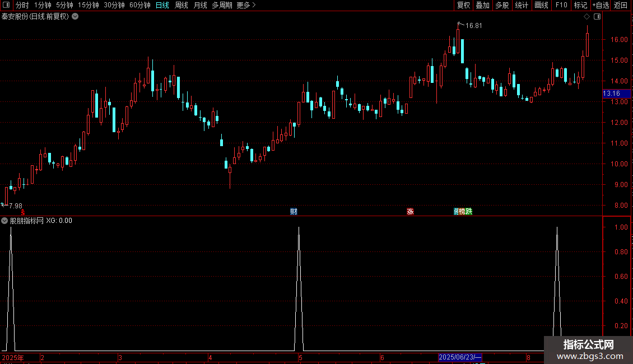
Task: Click the 16.00 price axis label
Action: point(619,40)
